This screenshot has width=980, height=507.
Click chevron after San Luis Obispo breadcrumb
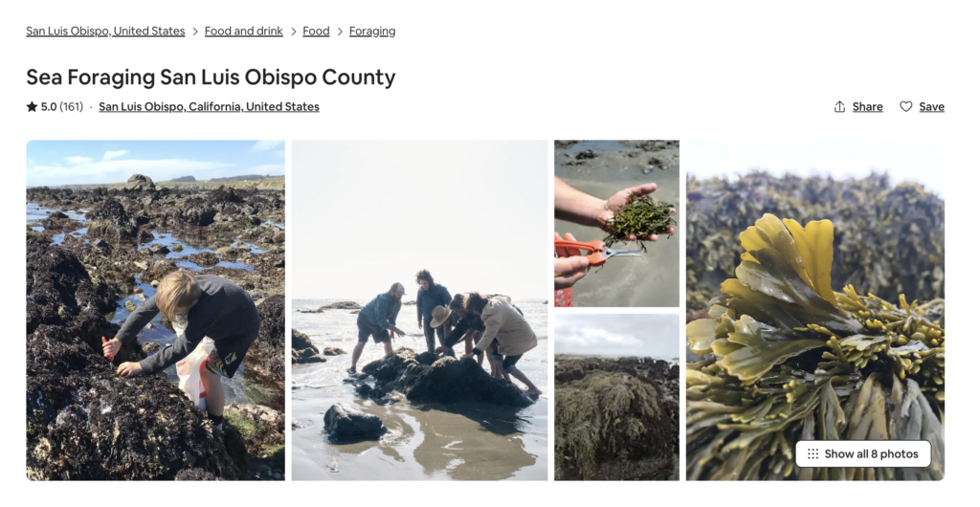pyautogui.click(x=195, y=32)
